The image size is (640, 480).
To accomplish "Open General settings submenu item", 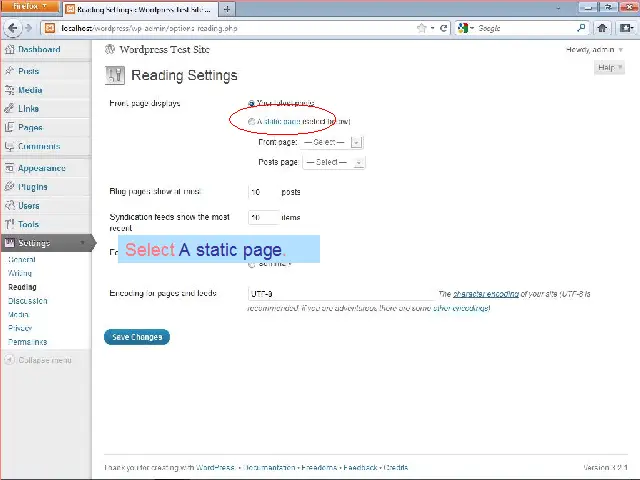I will click(22, 260).
